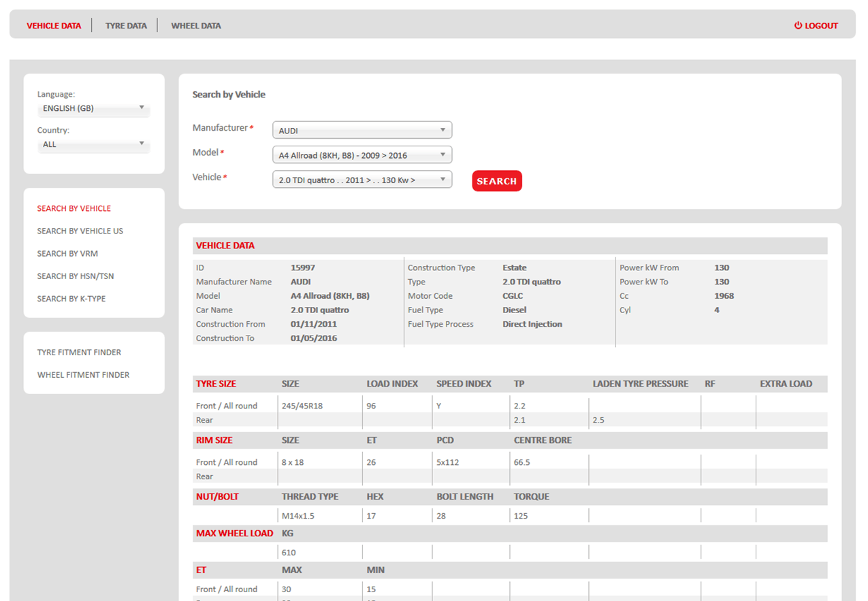Click the rim PCD value 5x112
Image resolution: width=868 pixels, height=601 pixels.
click(448, 462)
